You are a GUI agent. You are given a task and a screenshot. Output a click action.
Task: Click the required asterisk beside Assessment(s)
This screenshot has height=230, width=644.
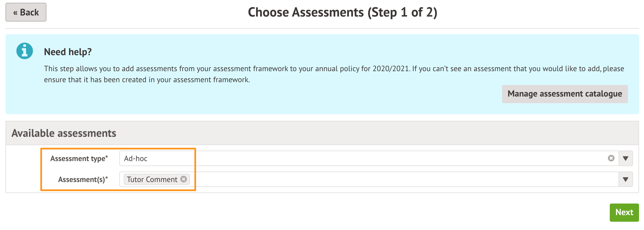coord(107,178)
